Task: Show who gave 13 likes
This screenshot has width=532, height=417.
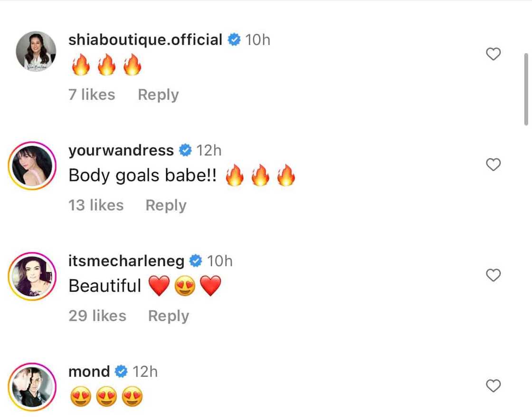Action: coord(96,205)
